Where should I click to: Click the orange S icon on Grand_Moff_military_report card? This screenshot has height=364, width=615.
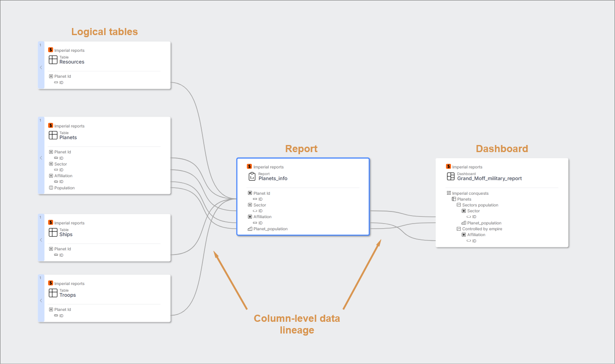[448, 166]
